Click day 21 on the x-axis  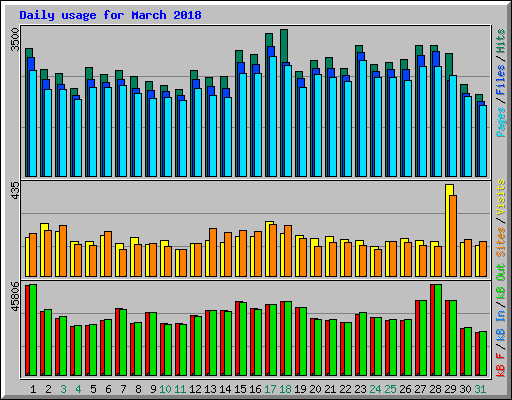(x=330, y=389)
